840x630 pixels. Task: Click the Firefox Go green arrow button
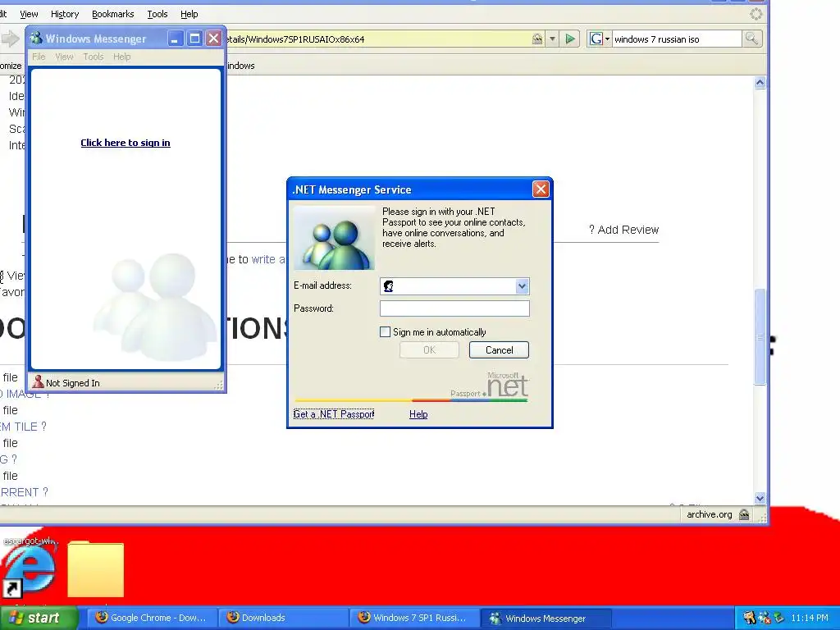click(x=570, y=39)
